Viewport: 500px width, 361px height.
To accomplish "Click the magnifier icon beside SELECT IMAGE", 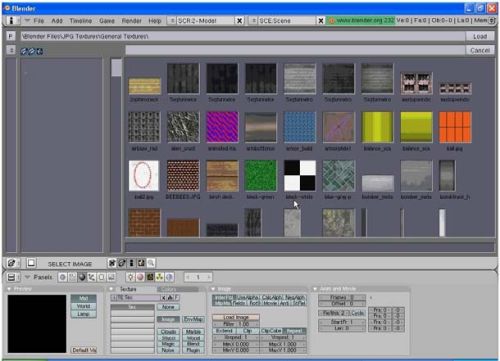I will [151, 263].
